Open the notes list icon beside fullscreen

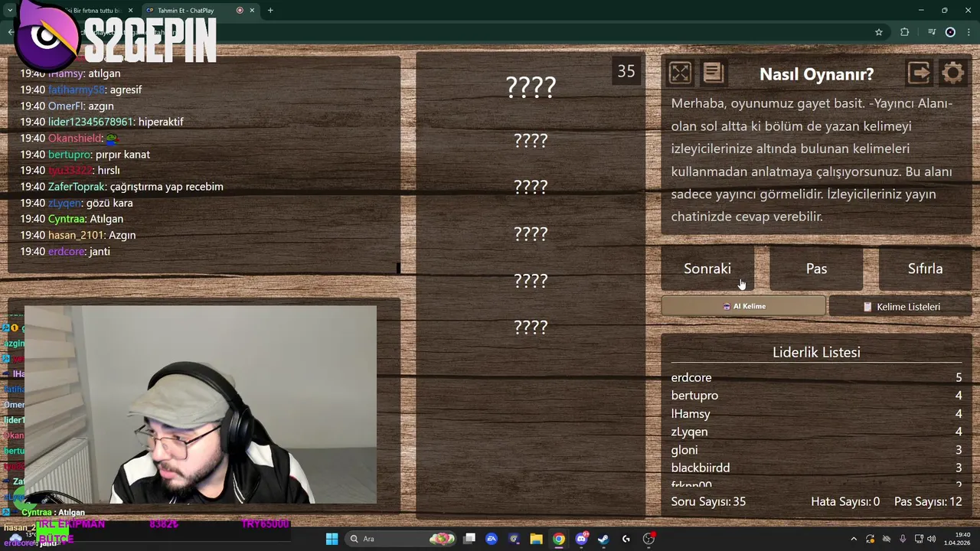pyautogui.click(x=713, y=73)
